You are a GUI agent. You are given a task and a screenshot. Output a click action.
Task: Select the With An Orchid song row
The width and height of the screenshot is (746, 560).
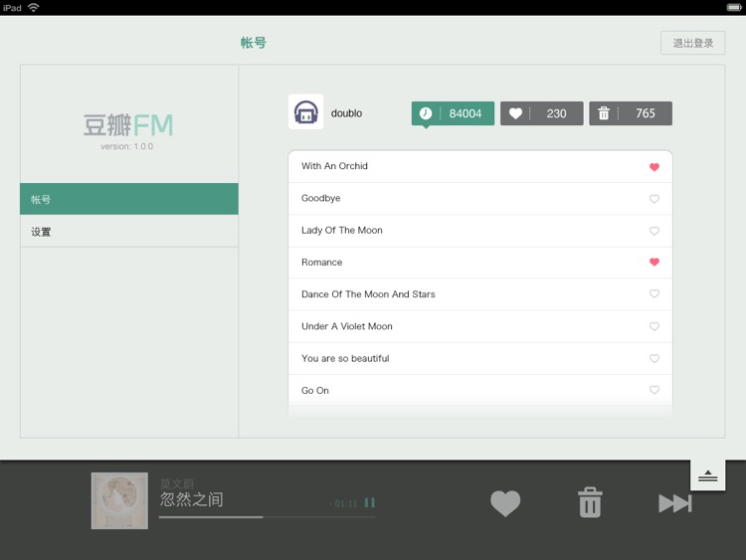(480, 166)
